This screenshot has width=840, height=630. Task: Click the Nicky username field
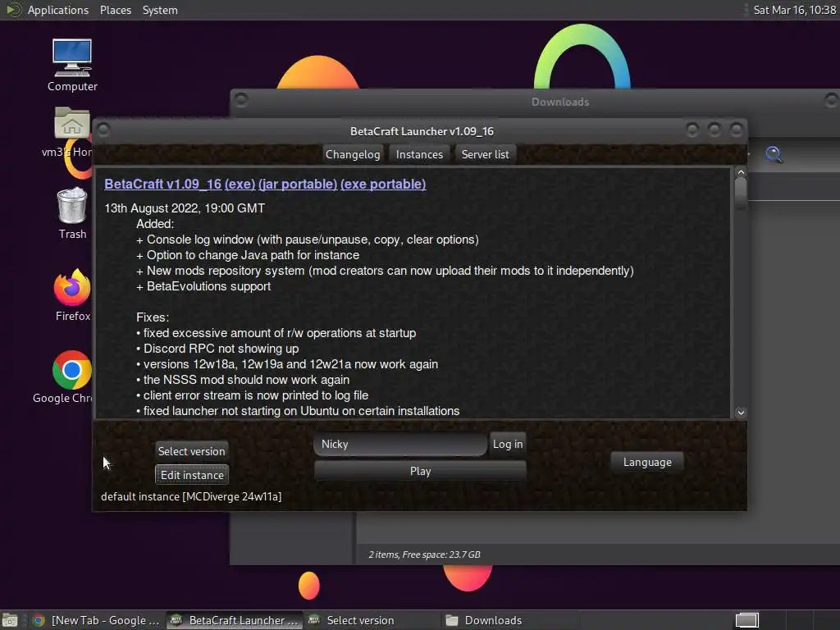400,444
